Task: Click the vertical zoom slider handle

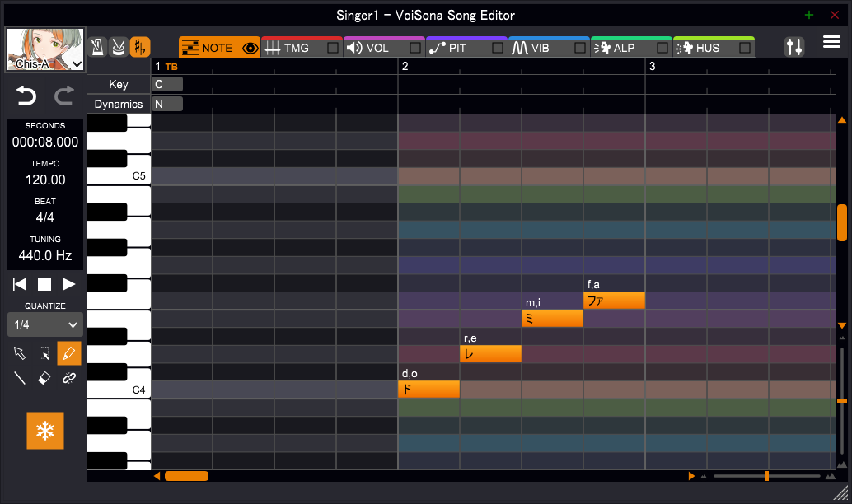Action: pyautogui.click(x=841, y=401)
